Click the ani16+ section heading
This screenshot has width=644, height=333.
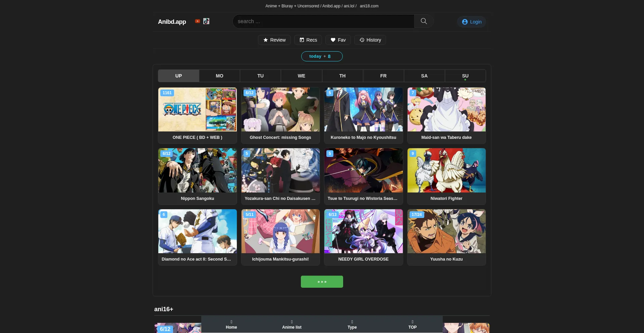pyautogui.click(x=164, y=309)
